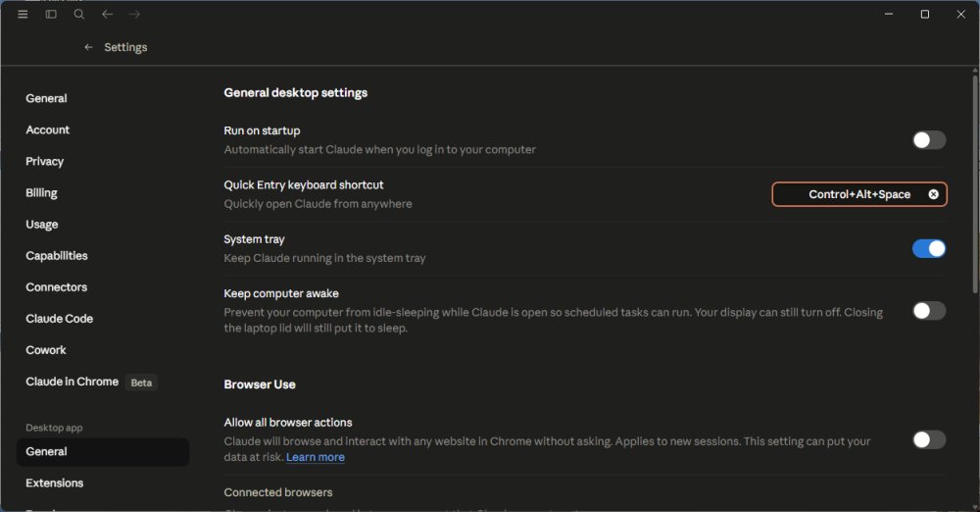
Task: Open the Extensions section
Action: 54,483
